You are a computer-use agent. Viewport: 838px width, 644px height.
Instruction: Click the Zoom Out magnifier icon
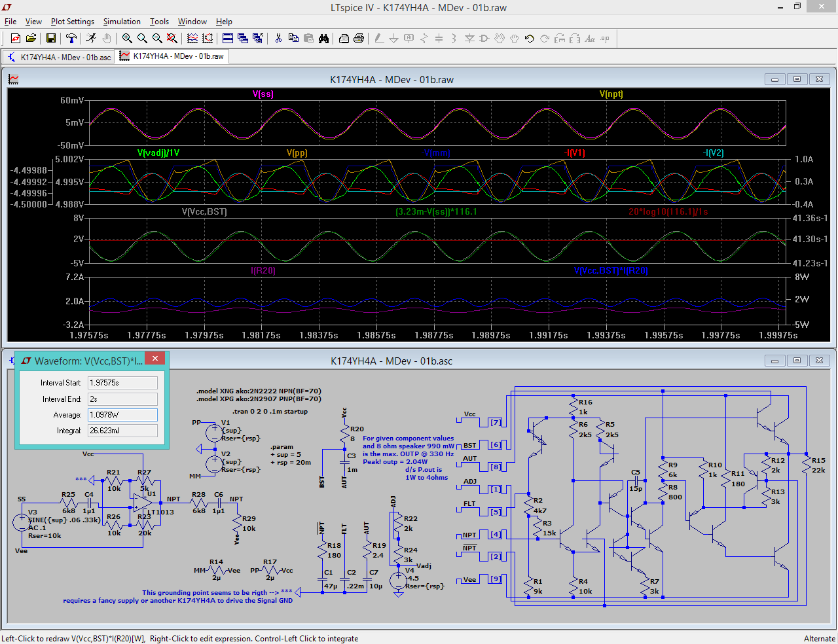[157, 39]
